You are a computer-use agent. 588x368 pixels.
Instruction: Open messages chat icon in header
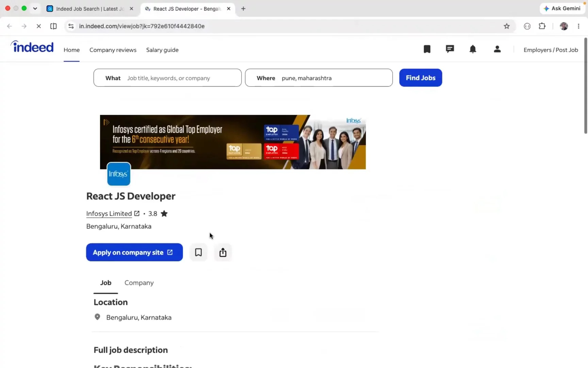[450, 49]
